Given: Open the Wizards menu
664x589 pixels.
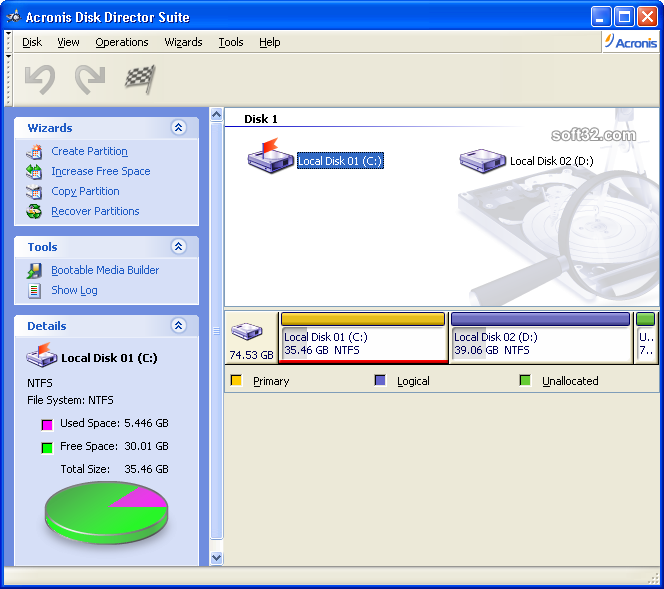Looking at the screenshot, I should pyautogui.click(x=183, y=42).
